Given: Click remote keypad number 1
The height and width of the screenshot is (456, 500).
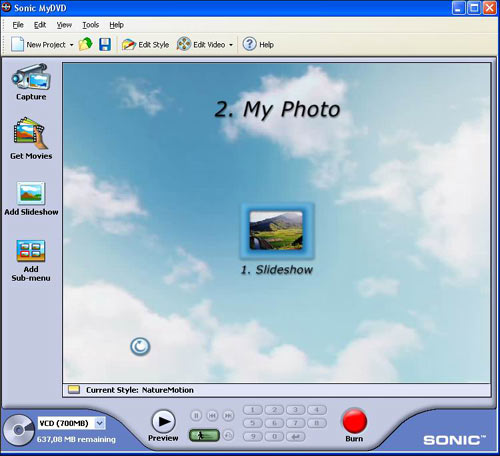Looking at the screenshot, I should pyautogui.click(x=252, y=410).
